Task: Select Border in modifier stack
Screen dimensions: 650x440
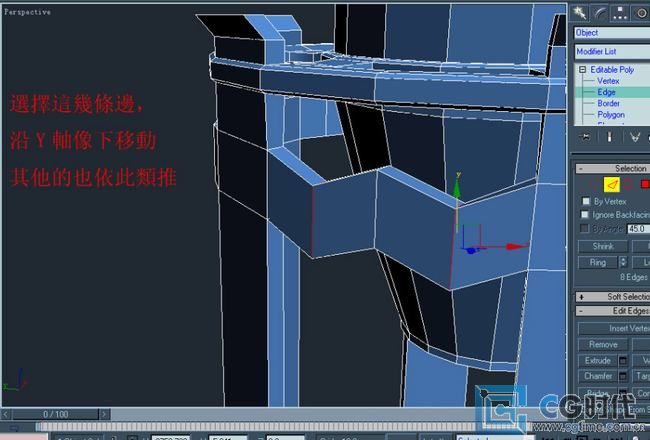Action: (609, 103)
